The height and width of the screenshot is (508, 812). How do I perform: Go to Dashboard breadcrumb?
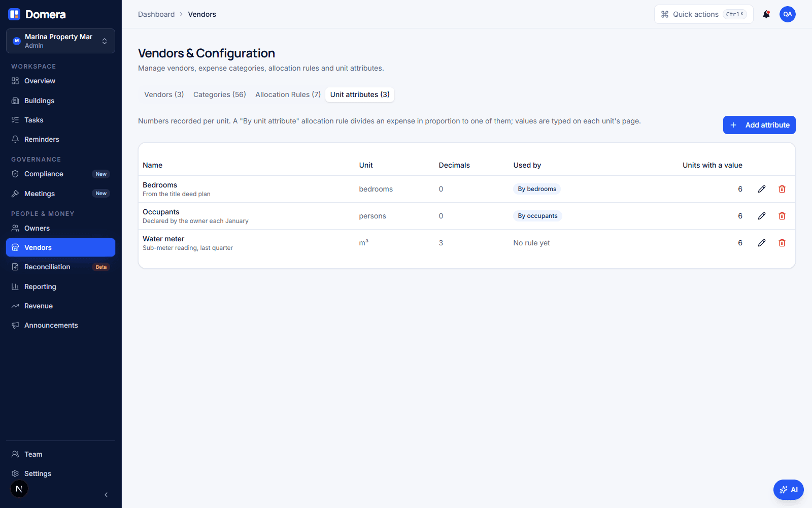pos(156,14)
